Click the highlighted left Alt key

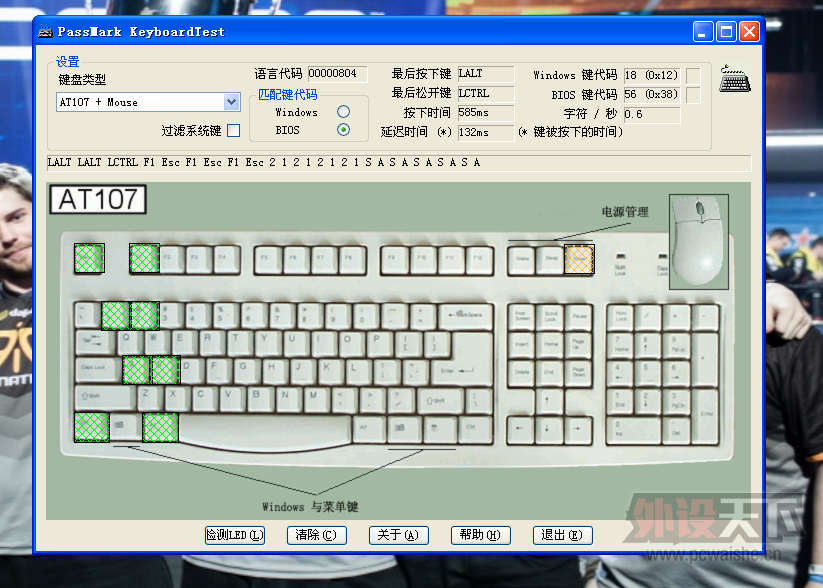[160, 427]
